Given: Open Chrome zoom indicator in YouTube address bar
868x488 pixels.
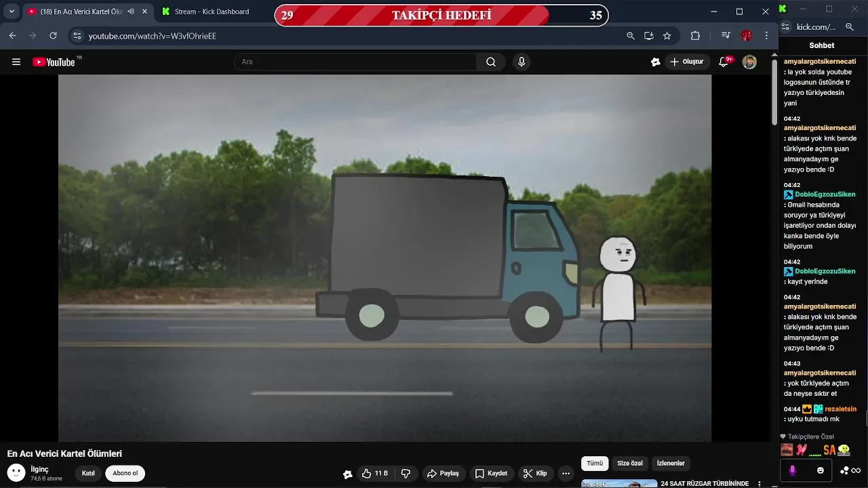Looking at the screenshot, I should 631,35.
